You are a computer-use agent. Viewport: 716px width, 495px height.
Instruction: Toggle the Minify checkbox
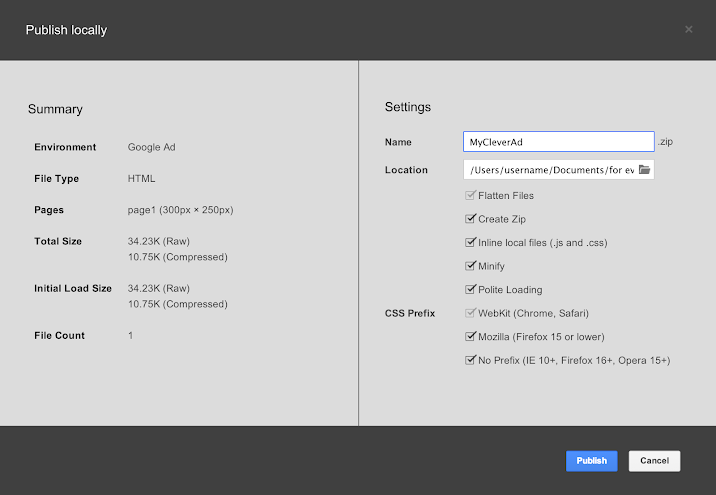[470, 266]
